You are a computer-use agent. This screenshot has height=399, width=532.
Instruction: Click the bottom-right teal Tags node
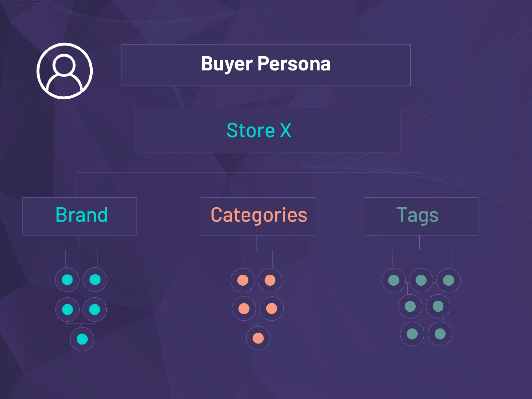(x=440, y=334)
